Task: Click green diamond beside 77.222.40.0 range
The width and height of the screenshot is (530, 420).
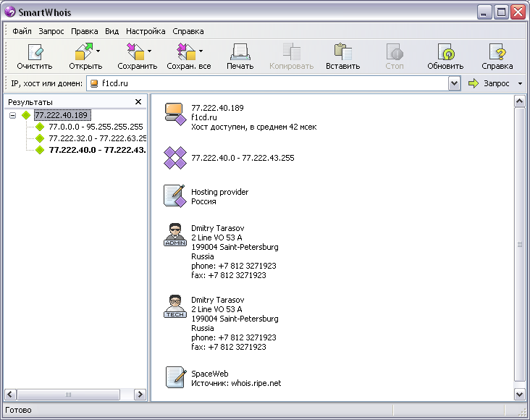Action: [40, 150]
